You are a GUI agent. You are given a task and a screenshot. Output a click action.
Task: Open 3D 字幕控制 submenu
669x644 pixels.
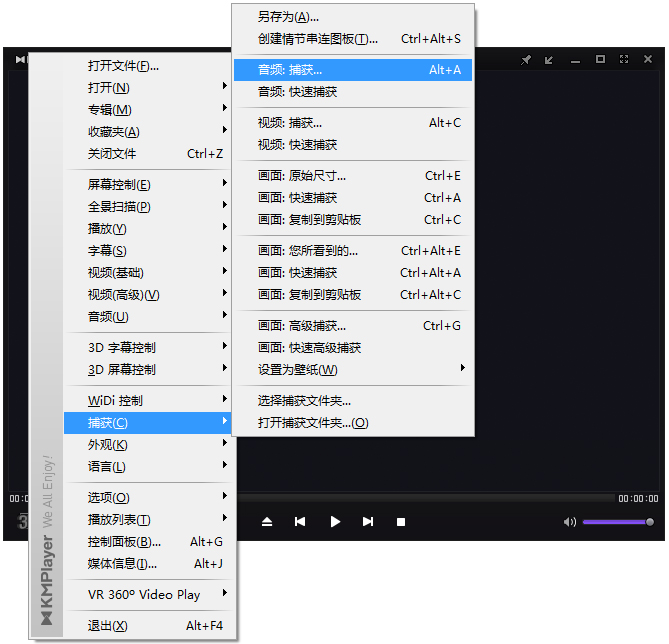pyautogui.click(x=148, y=347)
